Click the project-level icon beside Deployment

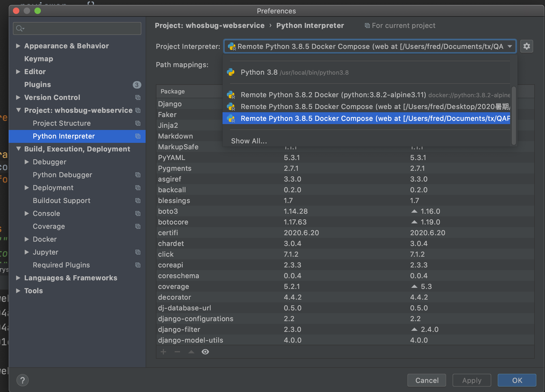point(138,188)
